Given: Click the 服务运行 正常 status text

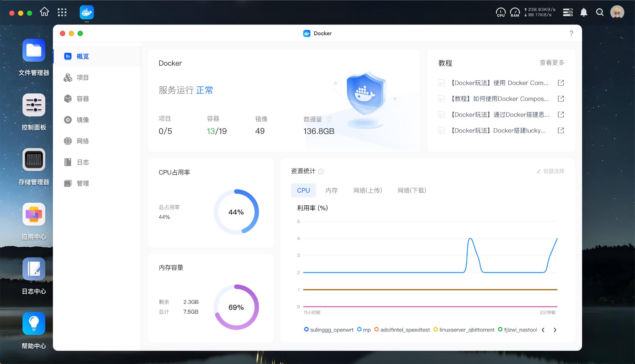Looking at the screenshot, I should 186,90.
